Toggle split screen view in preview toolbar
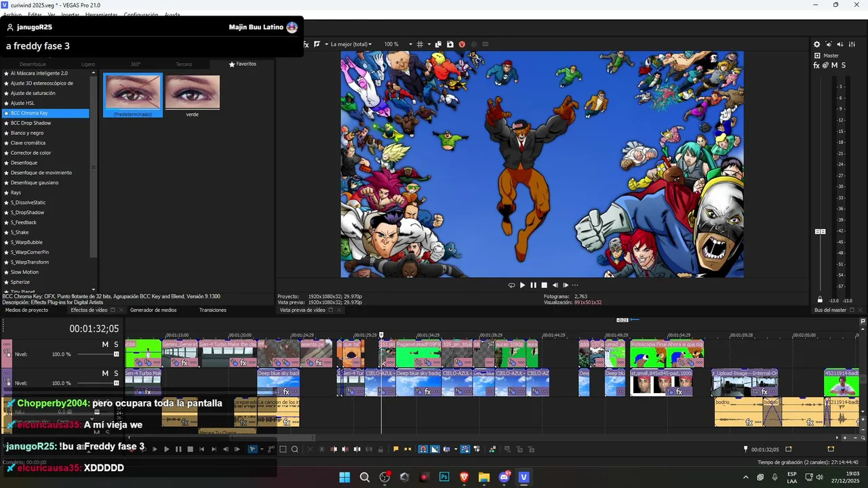Image resolution: width=868 pixels, height=488 pixels. (317, 44)
